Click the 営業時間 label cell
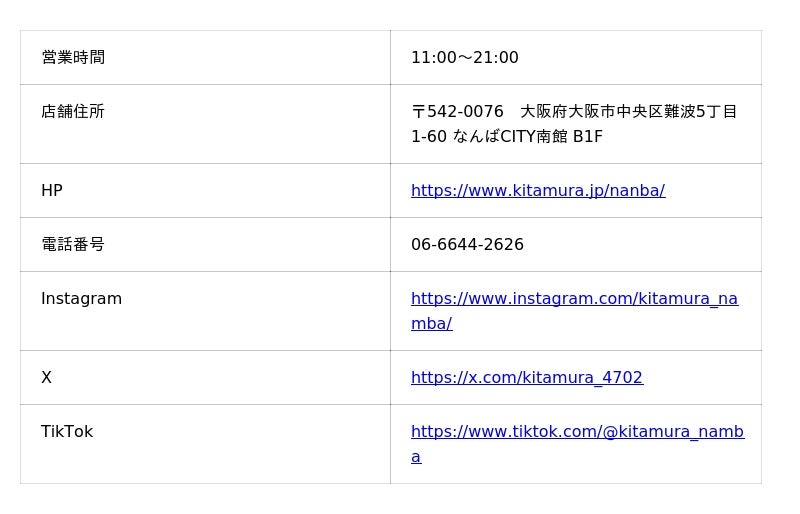 (x=205, y=57)
